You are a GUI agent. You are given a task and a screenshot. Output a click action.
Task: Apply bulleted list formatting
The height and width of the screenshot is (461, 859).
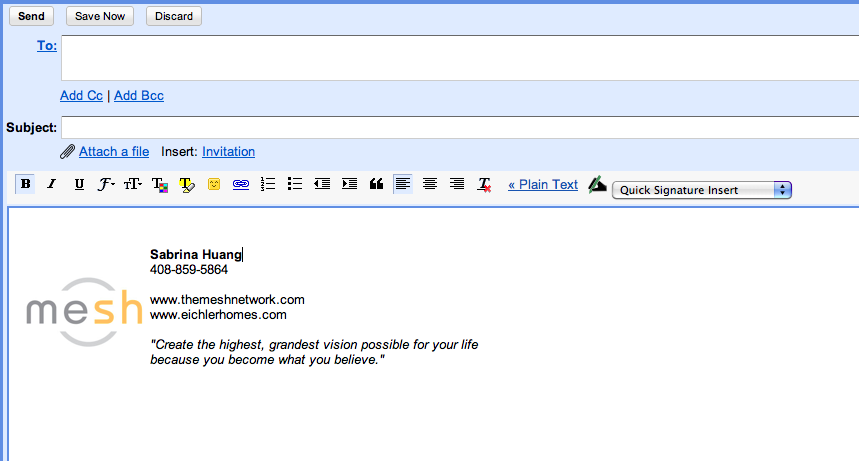point(295,184)
